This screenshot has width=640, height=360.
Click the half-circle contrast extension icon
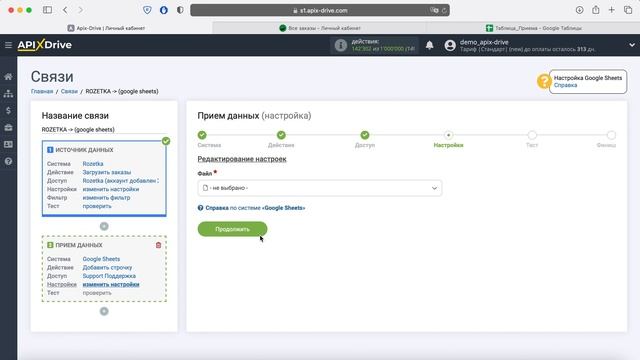(180, 10)
